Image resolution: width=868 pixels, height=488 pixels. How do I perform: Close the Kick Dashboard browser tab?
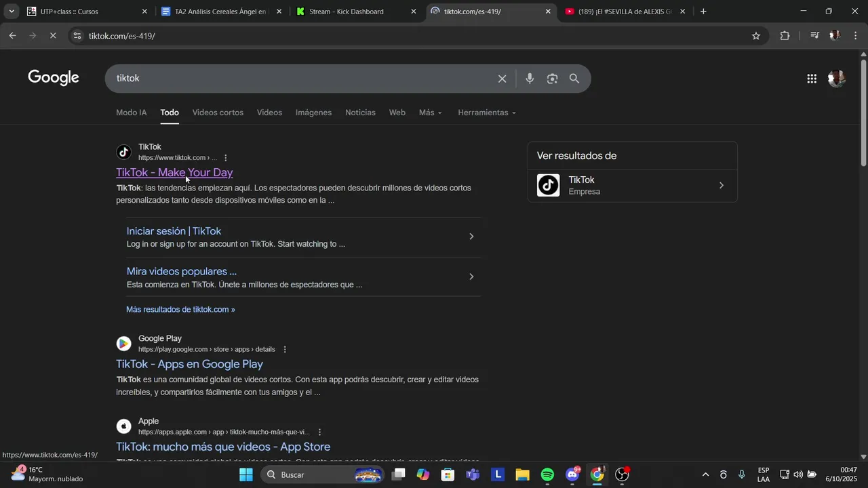pos(414,12)
